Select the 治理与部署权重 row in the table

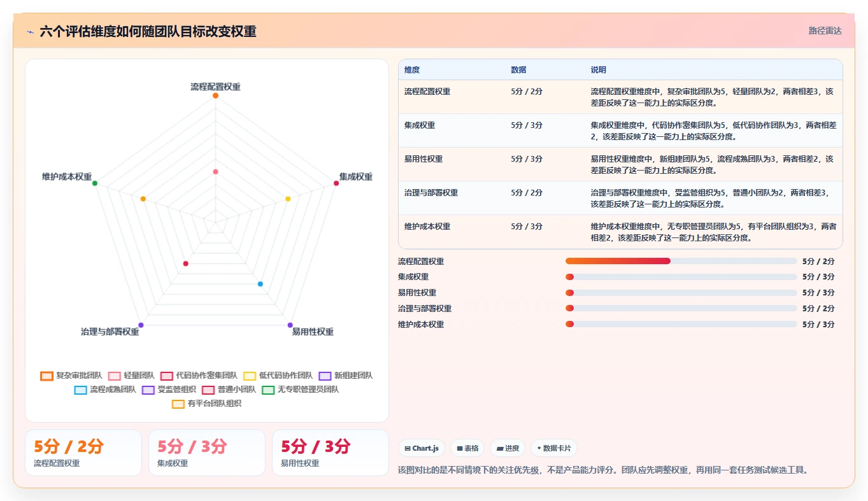click(x=620, y=198)
